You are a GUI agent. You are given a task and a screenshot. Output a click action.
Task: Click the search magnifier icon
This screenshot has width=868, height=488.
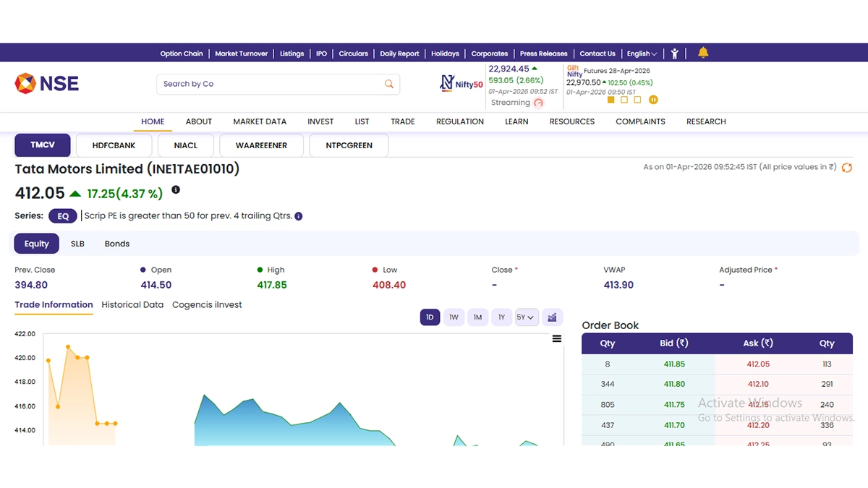click(389, 84)
